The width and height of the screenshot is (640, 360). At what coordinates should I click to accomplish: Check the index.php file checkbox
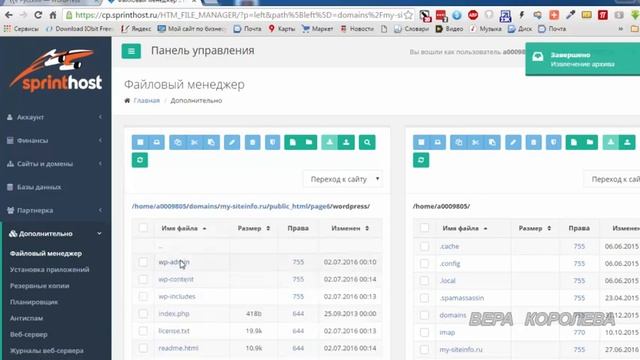click(143, 313)
